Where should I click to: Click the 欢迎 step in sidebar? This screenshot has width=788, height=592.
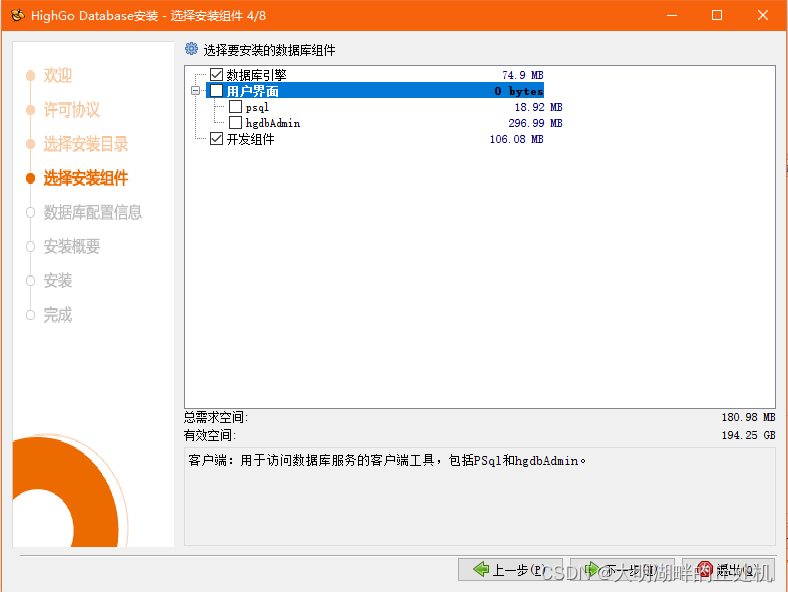57,75
